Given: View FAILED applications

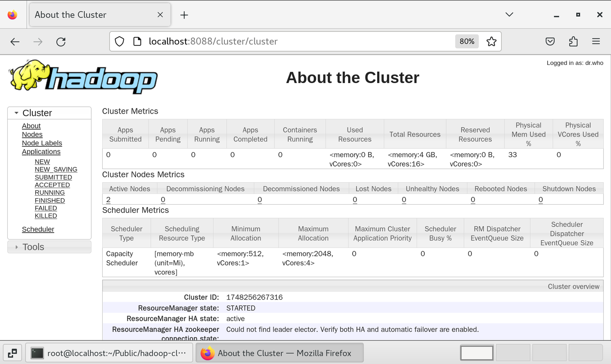Looking at the screenshot, I should click(x=46, y=208).
